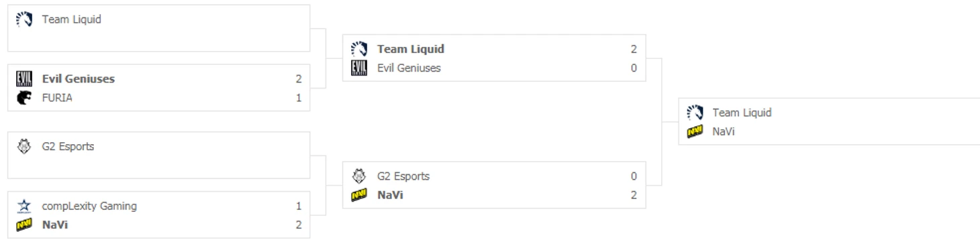The width and height of the screenshot is (980, 242).
Task: Click G2 Esports logo in semifinal match
Action: click(x=359, y=176)
